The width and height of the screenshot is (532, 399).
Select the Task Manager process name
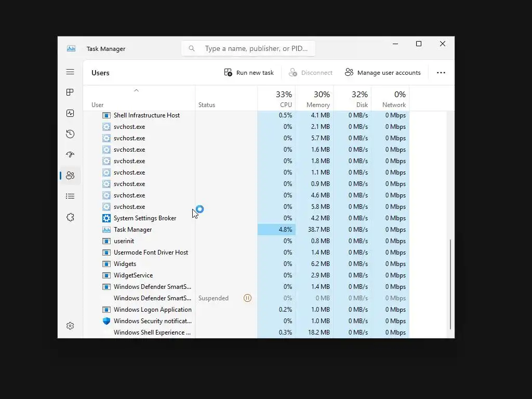click(x=132, y=230)
